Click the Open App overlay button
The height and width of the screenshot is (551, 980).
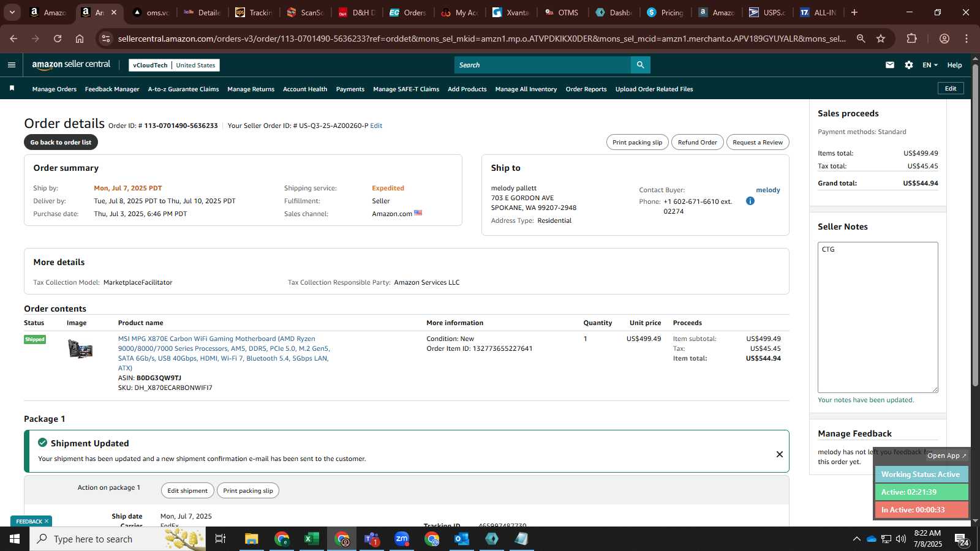946,455
